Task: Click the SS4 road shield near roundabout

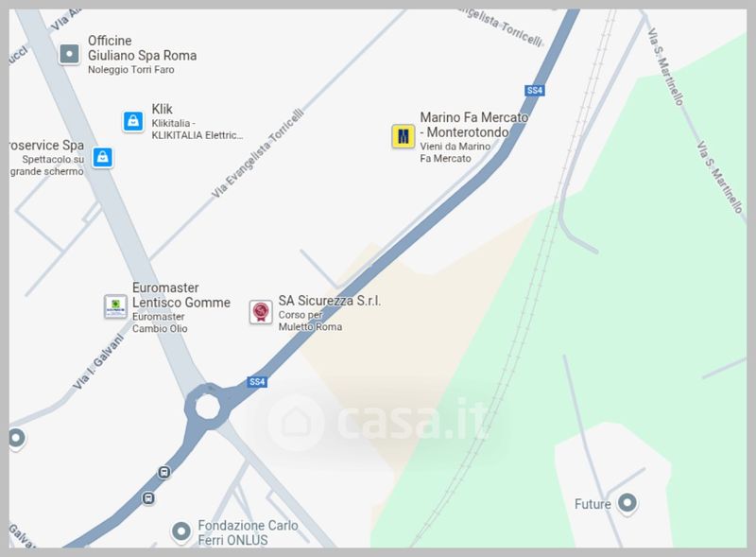Action: pyautogui.click(x=257, y=382)
